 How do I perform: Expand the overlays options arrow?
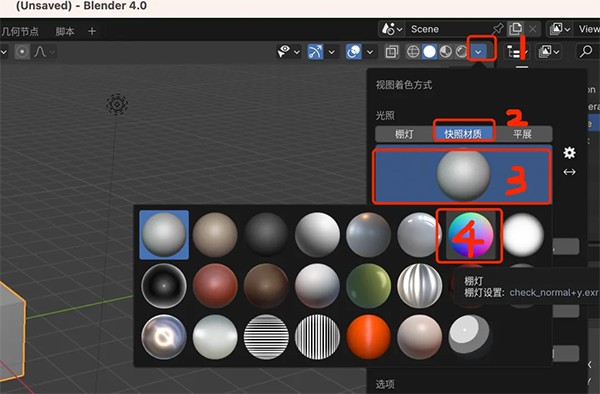tap(370, 52)
